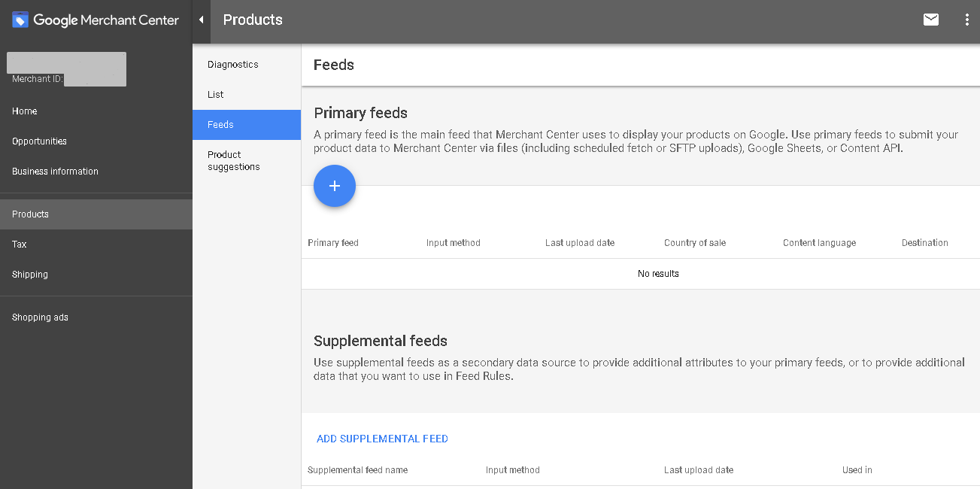This screenshot has width=980, height=489.
Task: Open the Home section
Action: [x=25, y=111]
